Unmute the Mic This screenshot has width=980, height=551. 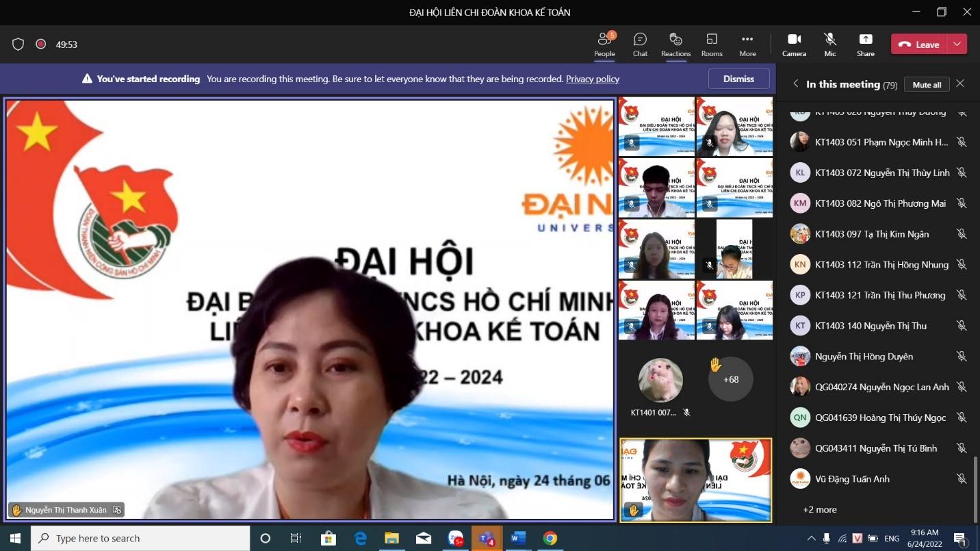pyautogui.click(x=830, y=44)
